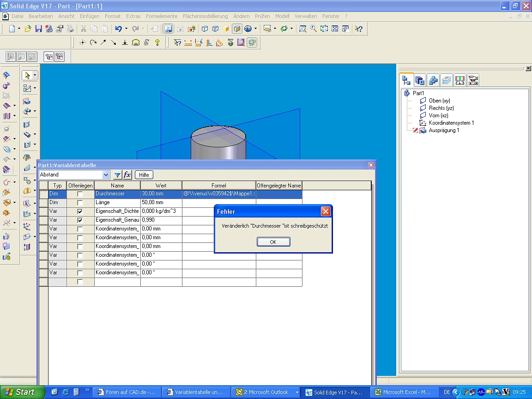The image size is (532, 399).
Task: Click the Revolved Protrusion tool icon
Action: (27, 111)
